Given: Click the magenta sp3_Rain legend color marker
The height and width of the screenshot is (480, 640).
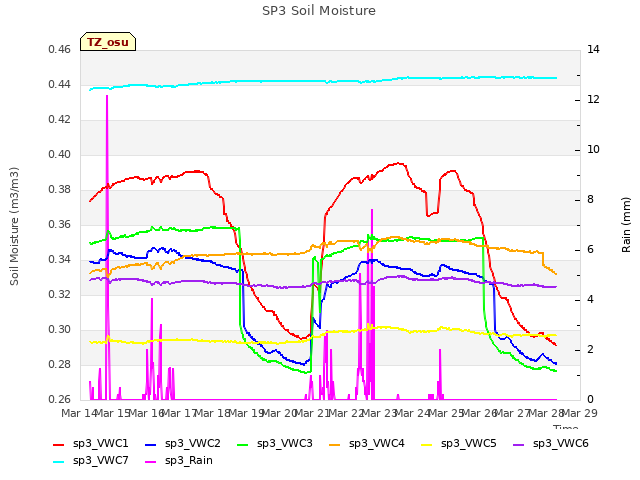Looking at the screenshot, I should 151,462.
